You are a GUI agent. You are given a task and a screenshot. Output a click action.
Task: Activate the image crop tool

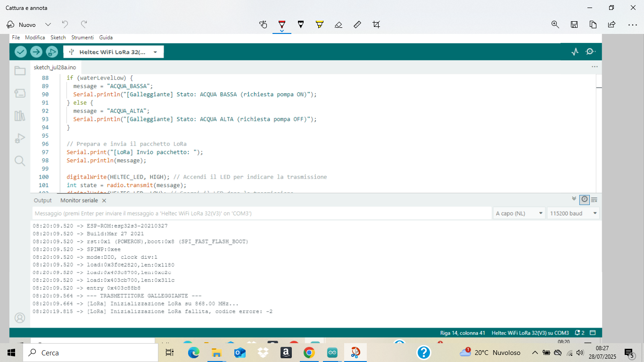click(376, 25)
